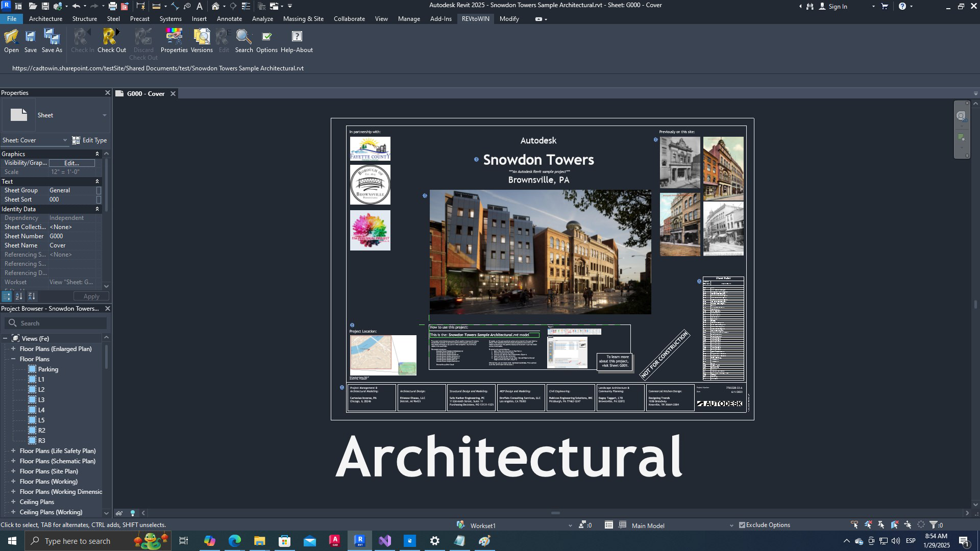Expand the Ceiling Plans node
This screenshot has width=980, height=551.
pos(13,502)
